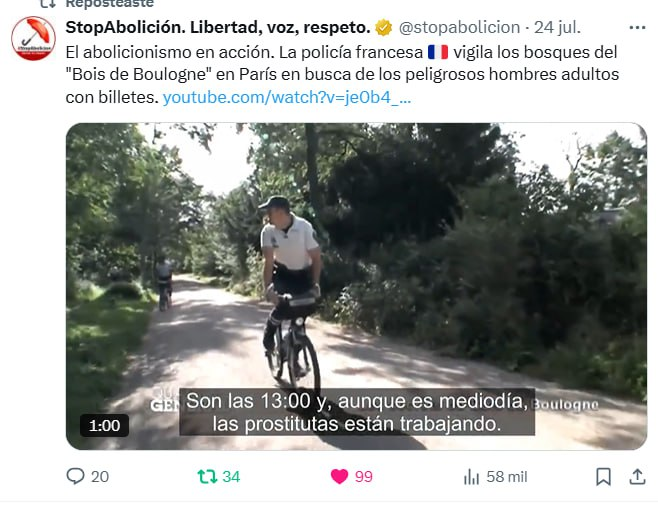Click the 34 reposts count
This screenshot has width=658, height=508.
231,477
